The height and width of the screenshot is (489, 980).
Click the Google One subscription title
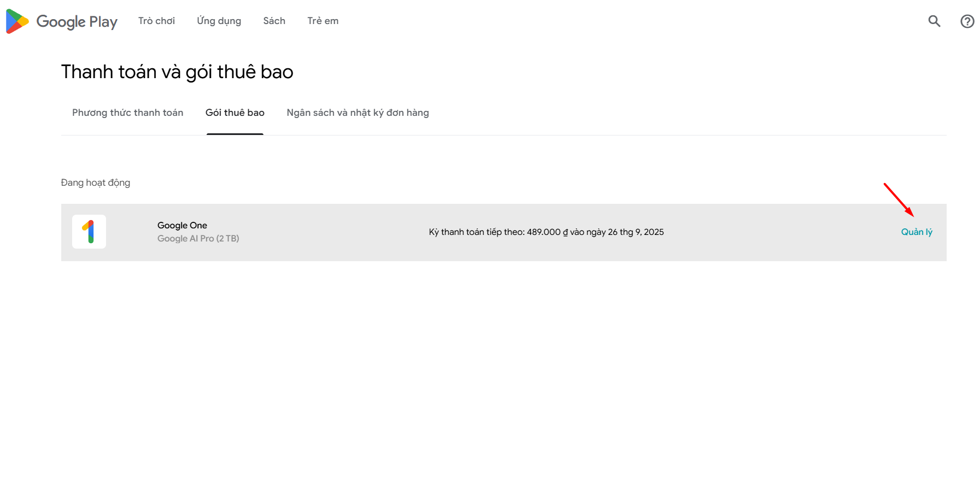click(182, 225)
